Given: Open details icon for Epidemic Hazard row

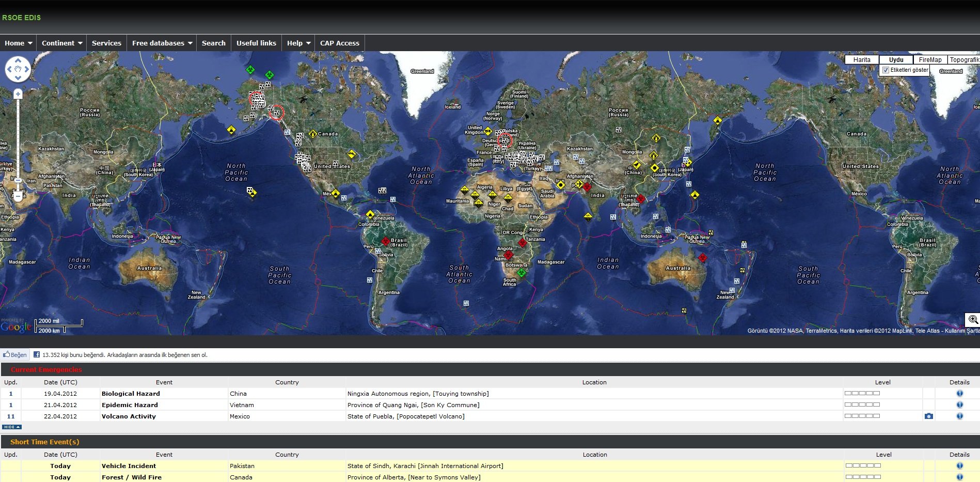Looking at the screenshot, I should click(x=959, y=405).
